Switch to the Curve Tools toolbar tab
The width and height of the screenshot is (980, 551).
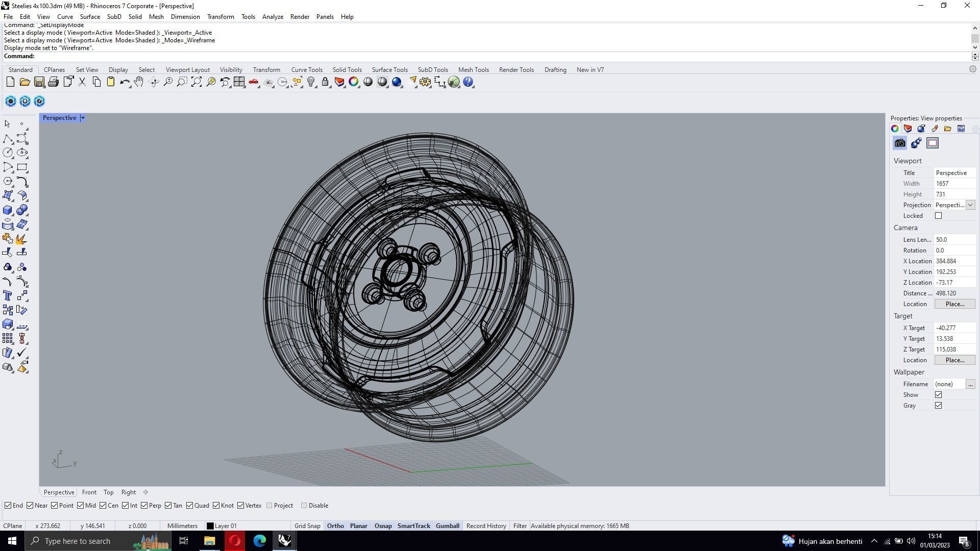[307, 70]
